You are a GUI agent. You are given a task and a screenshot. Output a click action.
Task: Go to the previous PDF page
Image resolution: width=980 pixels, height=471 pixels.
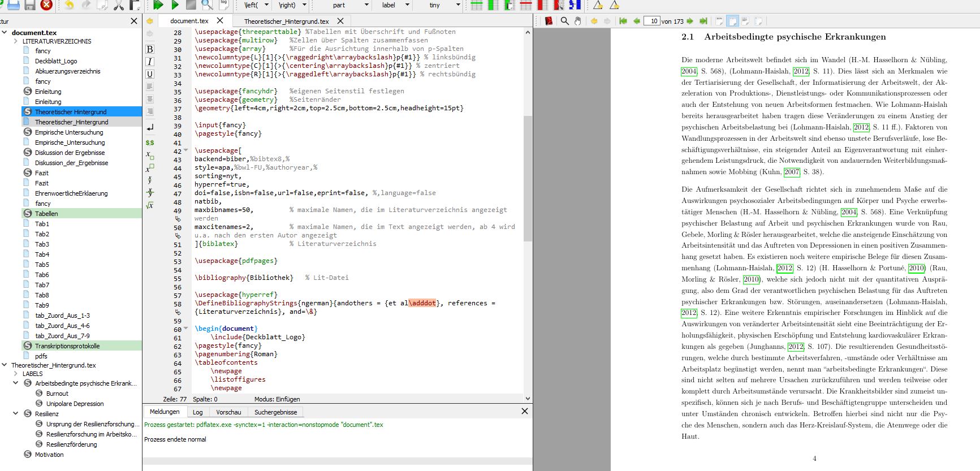[x=637, y=21]
